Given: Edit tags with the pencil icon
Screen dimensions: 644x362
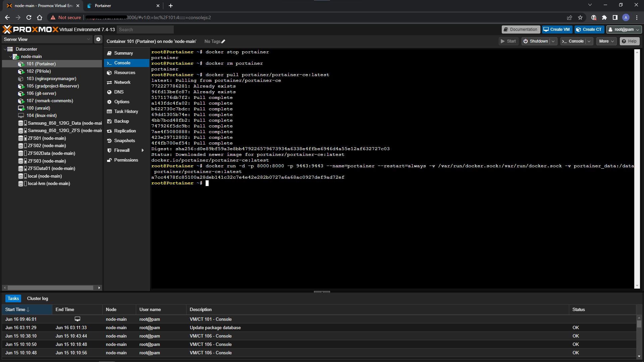Looking at the screenshot, I should pyautogui.click(x=223, y=42).
